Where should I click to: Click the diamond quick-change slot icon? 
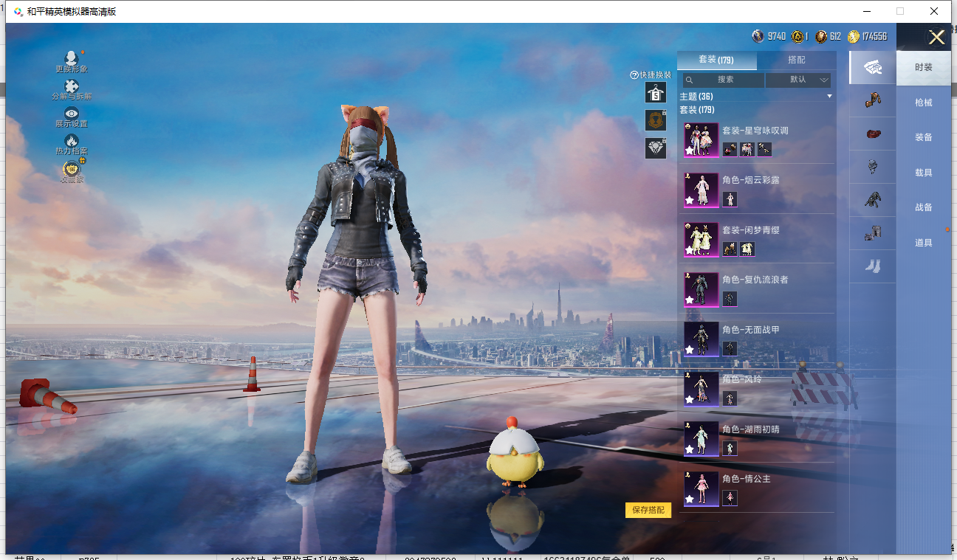pos(655,148)
